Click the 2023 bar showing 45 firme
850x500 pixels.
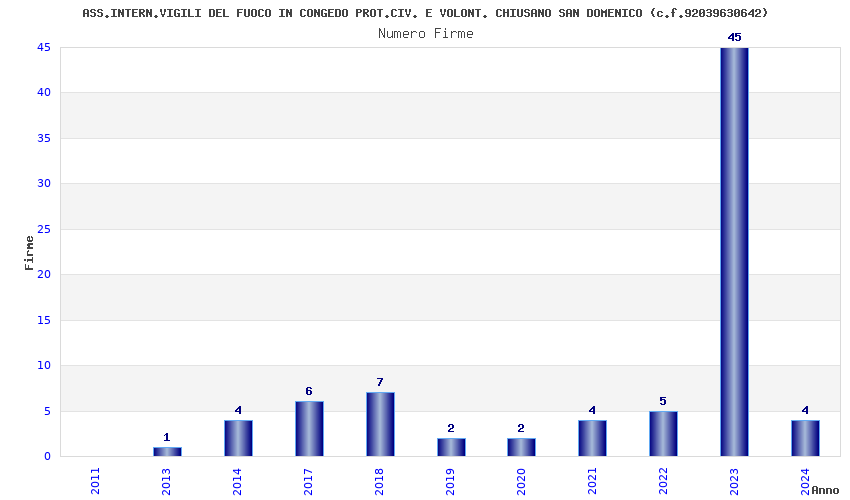[734, 252]
